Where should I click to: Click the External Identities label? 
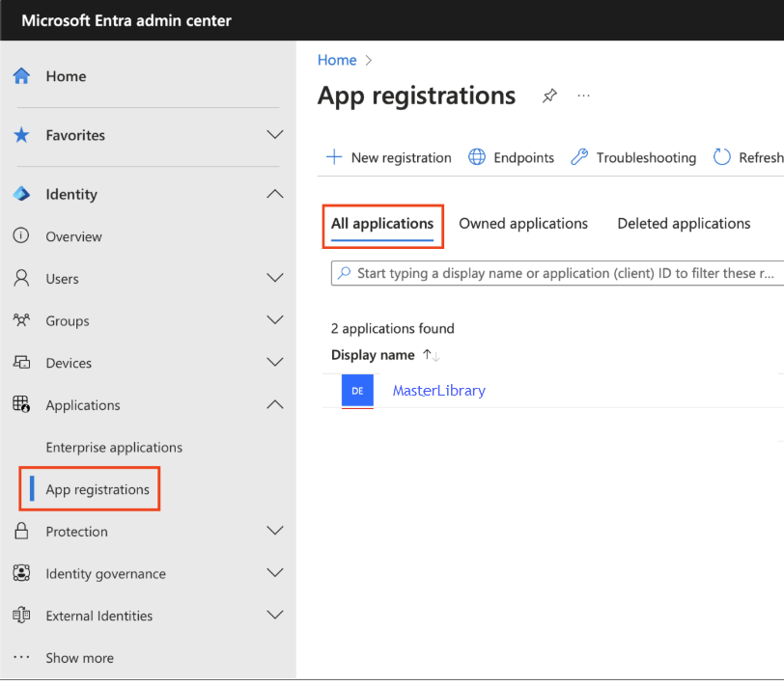99,616
